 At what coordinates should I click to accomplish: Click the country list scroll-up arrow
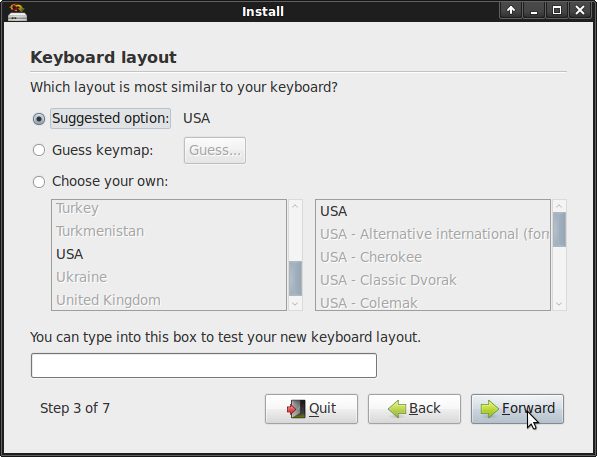[x=295, y=206]
